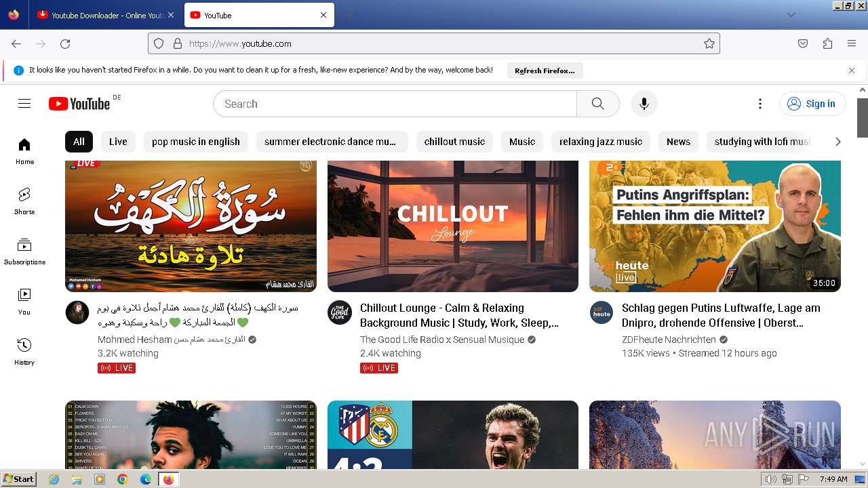Select the All filter chip
Image resolution: width=868 pixels, height=488 pixels.
(x=79, y=142)
